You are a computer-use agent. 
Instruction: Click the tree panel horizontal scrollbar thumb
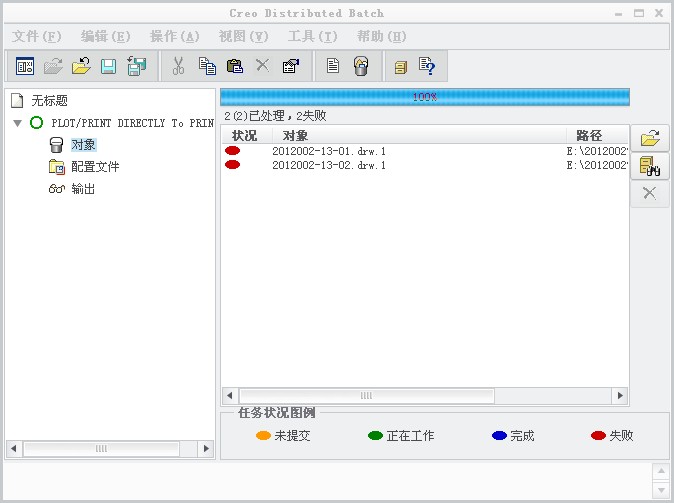click(101, 449)
